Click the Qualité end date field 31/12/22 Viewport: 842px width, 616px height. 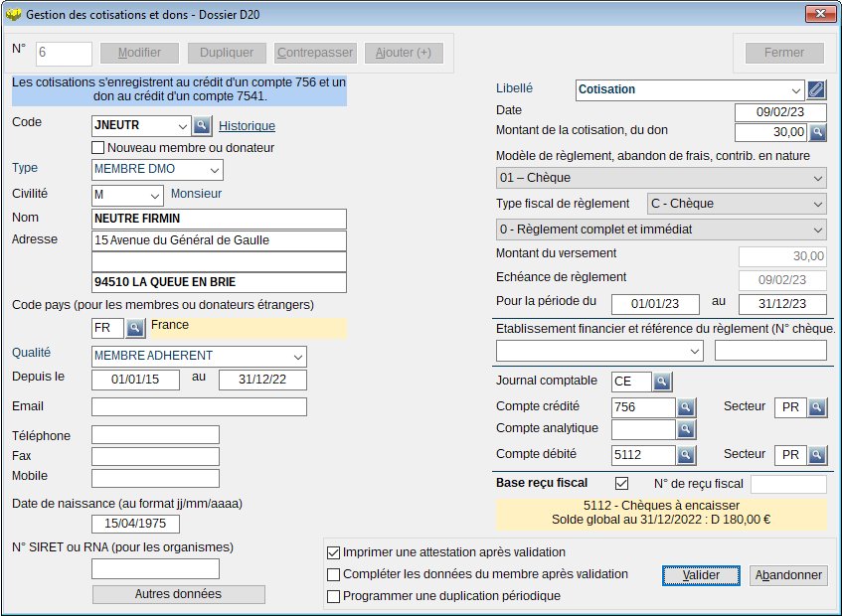point(263,380)
